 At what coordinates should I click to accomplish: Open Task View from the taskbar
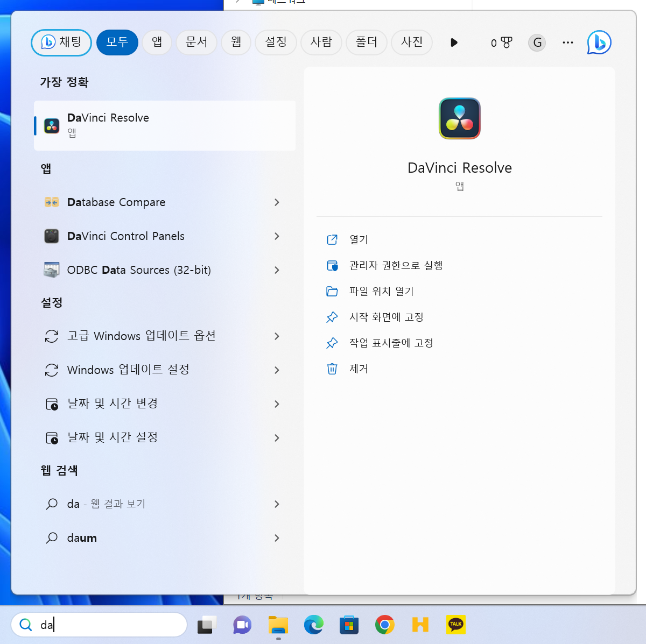tap(207, 625)
